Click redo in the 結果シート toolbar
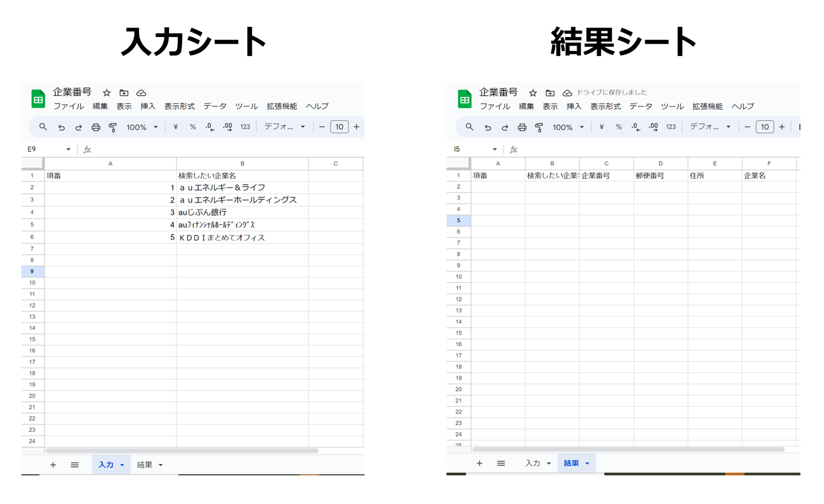Viewport: 824px width, 504px height. (x=505, y=127)
